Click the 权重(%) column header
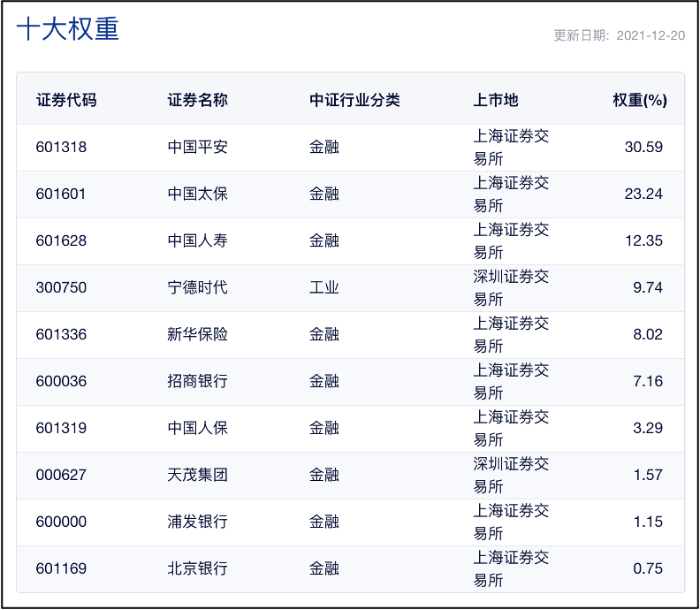Screen dimensions: 700x610 click(x=639, y=100)
